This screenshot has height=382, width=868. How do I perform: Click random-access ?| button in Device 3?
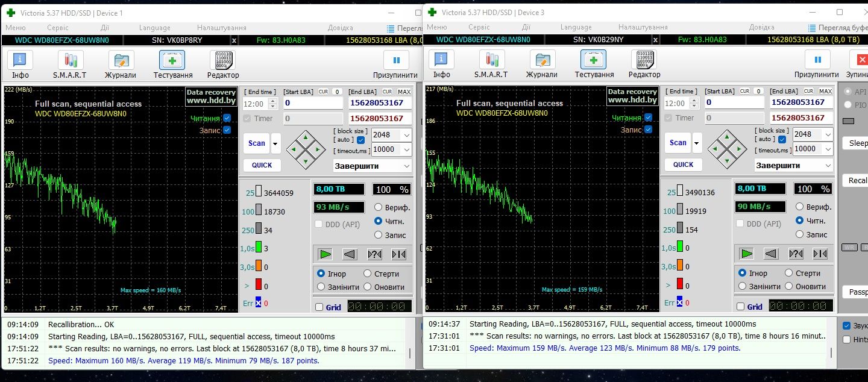click(796, 254)
